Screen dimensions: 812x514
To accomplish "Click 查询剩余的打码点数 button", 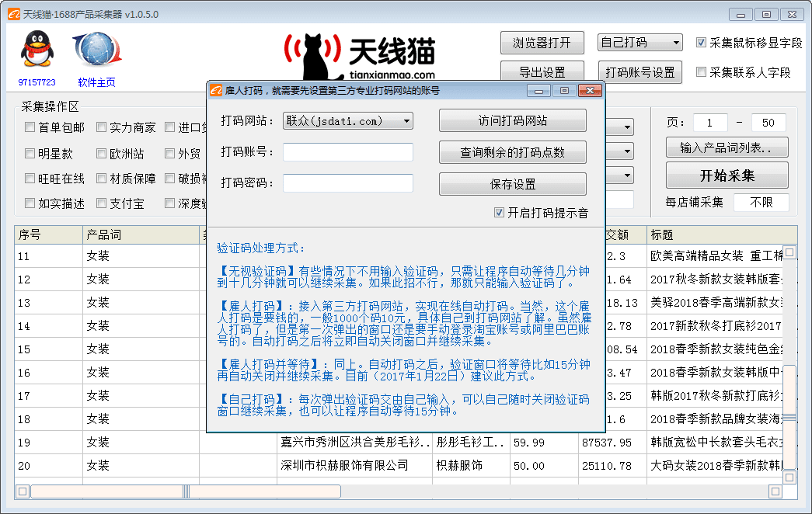I will pyautogui.click(x=513, y=152).
